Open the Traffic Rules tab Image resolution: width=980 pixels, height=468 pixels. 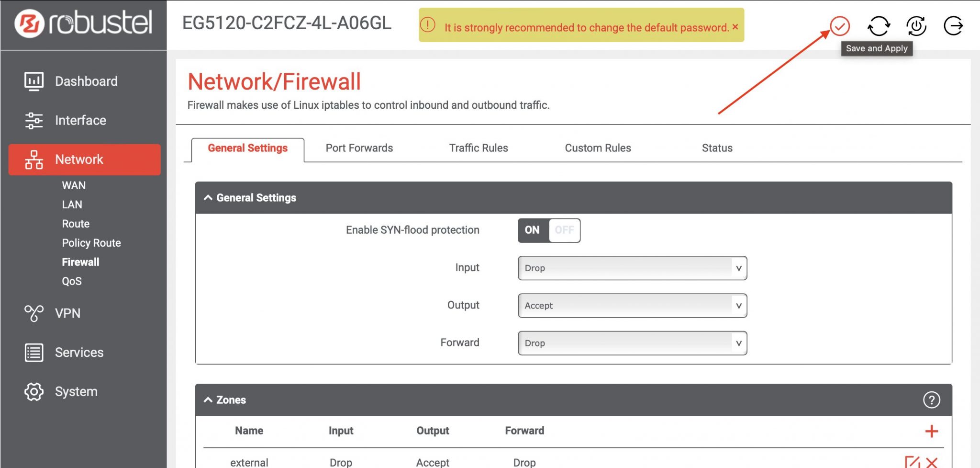478,148
